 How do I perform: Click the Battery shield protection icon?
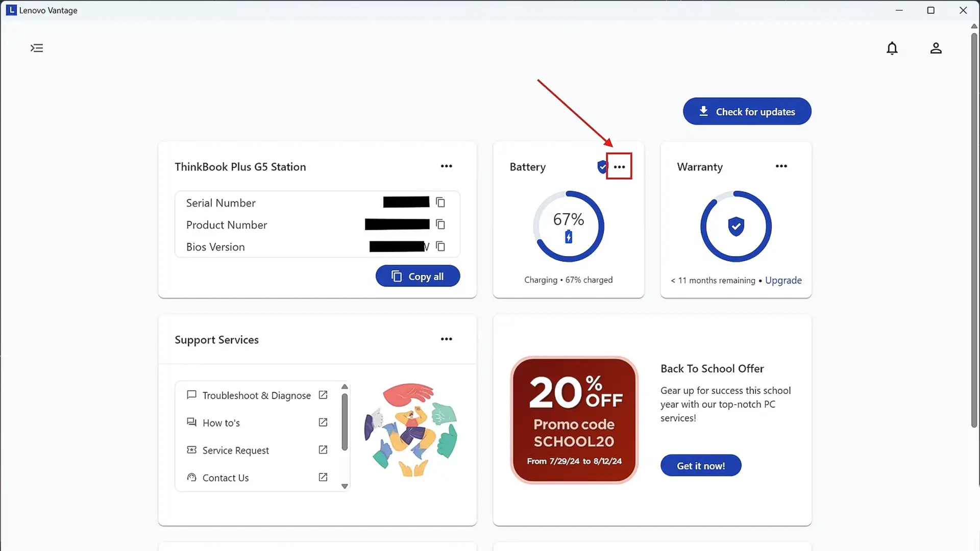pos(602,167)
